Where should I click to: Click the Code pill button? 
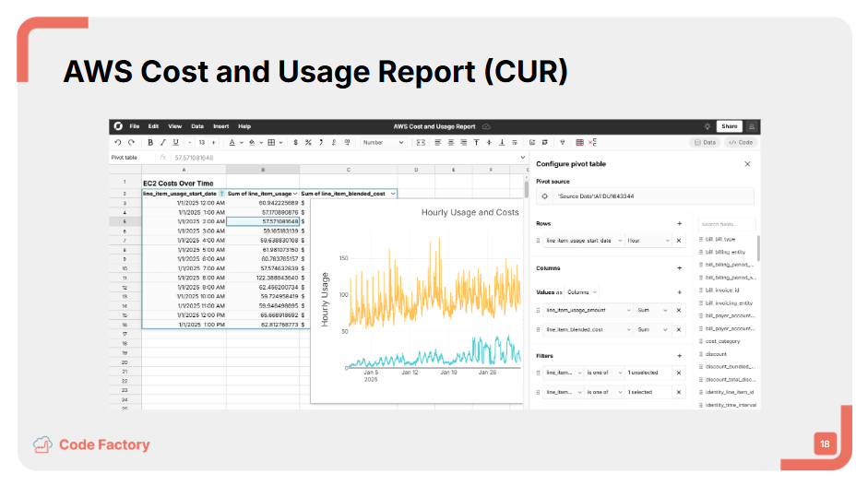pyautogui.click(x=741, y=143)
